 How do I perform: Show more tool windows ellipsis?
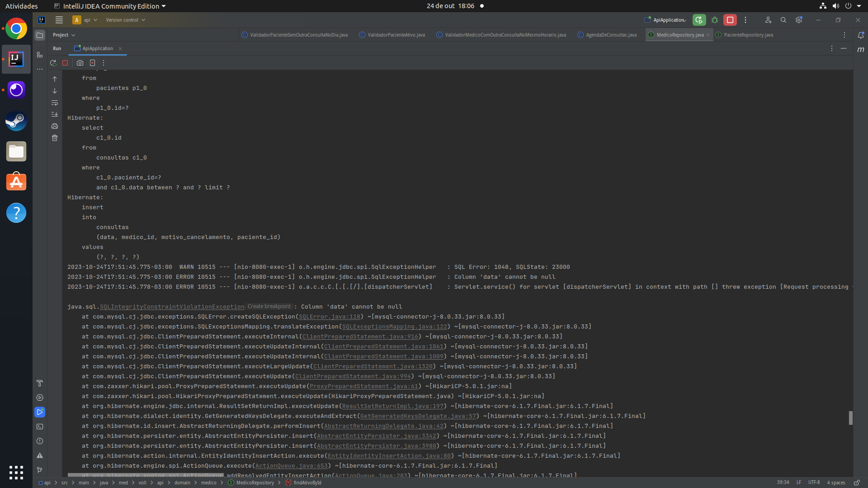point(40,69)
